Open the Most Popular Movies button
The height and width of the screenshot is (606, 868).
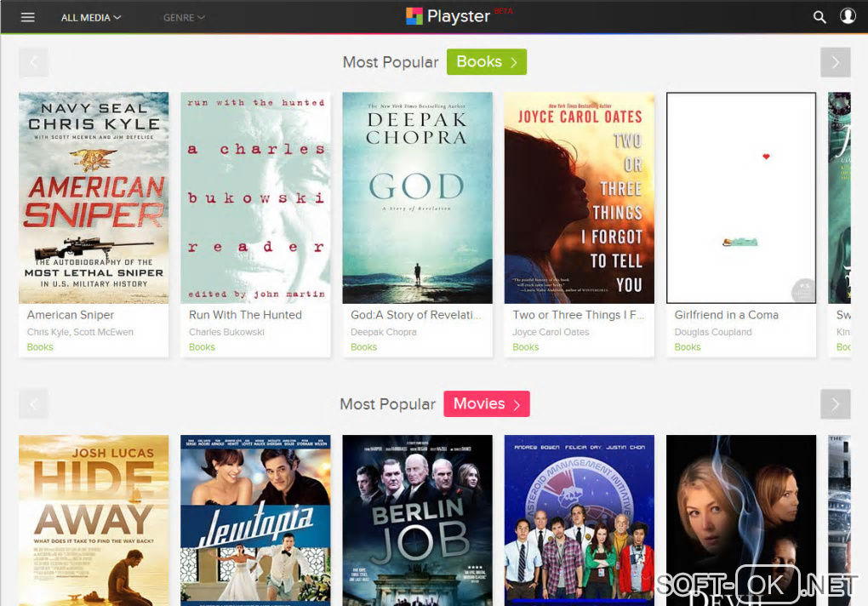[487, 403]
